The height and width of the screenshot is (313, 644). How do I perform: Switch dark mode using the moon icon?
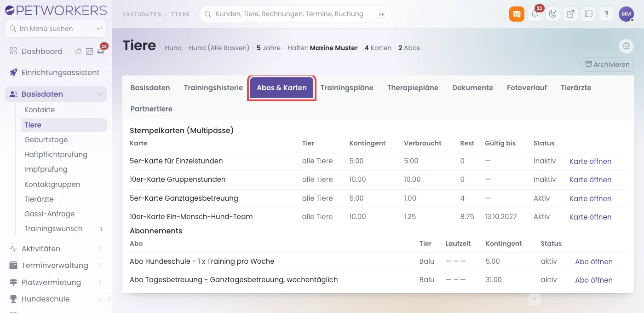coord(552,14)
